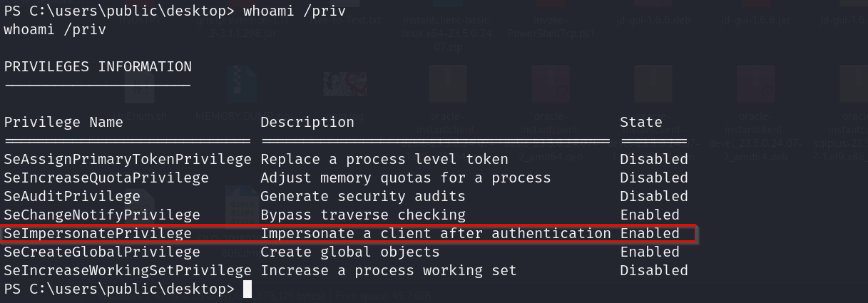The height and width of the screenshot is (303, 868).
Task: Click the Description column header
Action: pos(307,122)
